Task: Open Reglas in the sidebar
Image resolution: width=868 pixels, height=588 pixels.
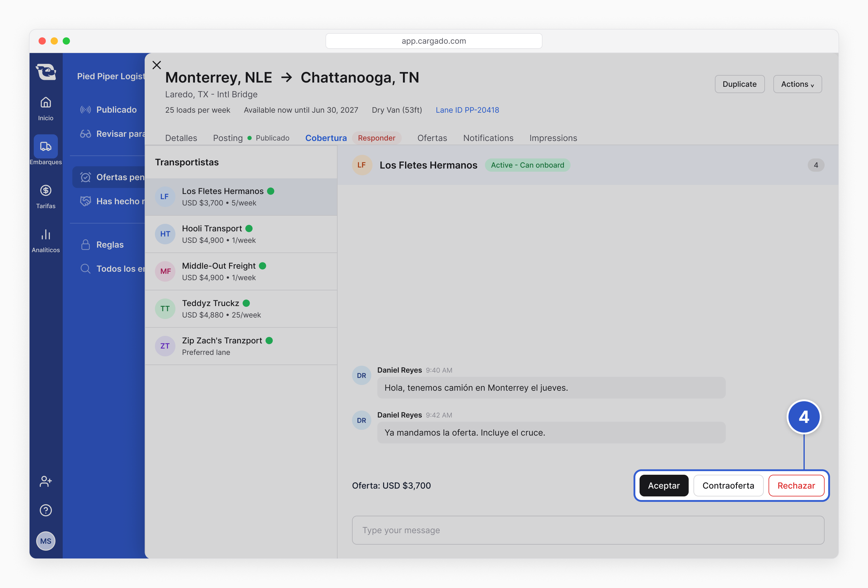Action: (102, 245)
